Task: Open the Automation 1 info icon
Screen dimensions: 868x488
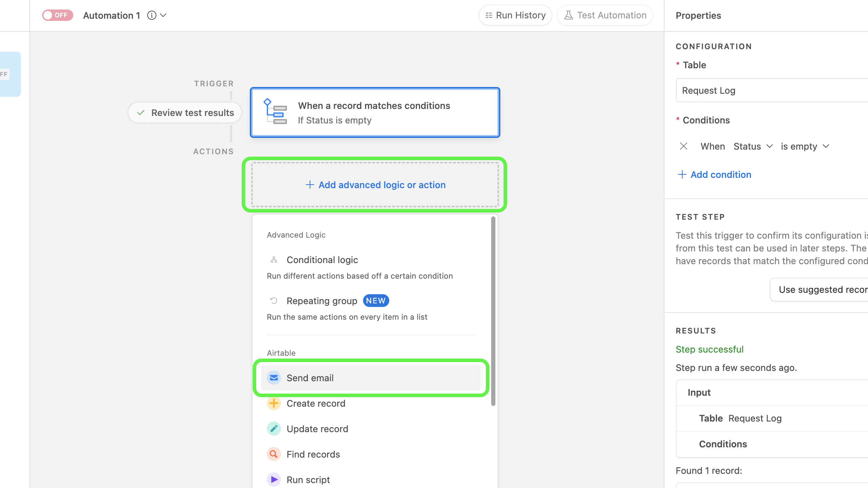Action: click(x=151, y=15)
